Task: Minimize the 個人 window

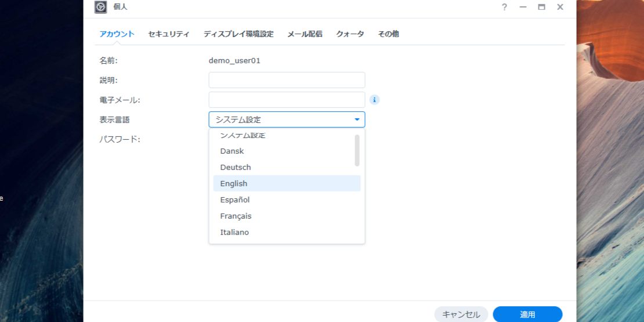Action: [523, 7]
